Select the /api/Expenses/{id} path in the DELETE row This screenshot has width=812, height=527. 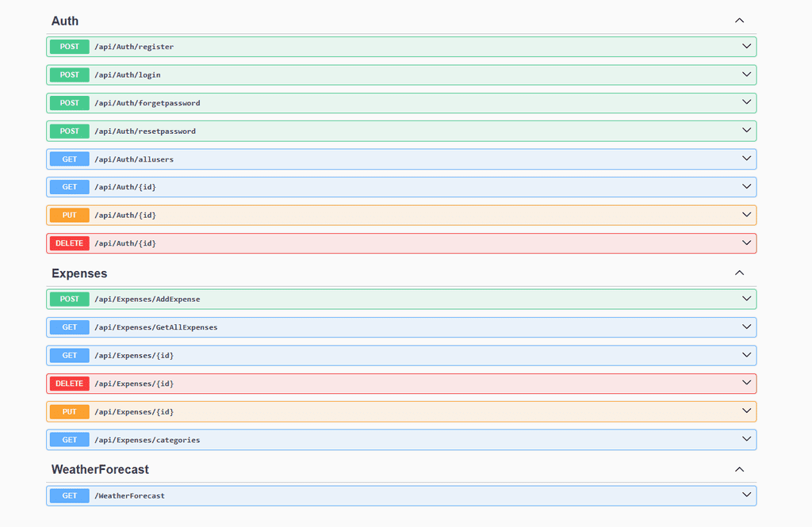coord(134,384)
